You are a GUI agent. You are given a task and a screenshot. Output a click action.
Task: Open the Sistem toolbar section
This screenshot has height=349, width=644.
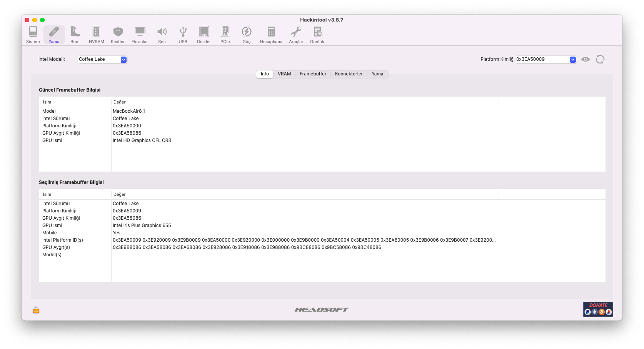33,35
